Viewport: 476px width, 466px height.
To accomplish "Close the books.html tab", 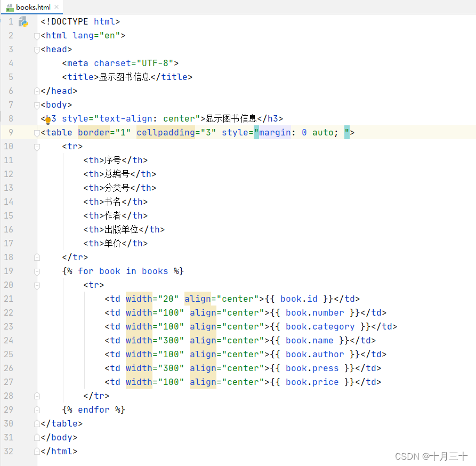I will [57, 7].
